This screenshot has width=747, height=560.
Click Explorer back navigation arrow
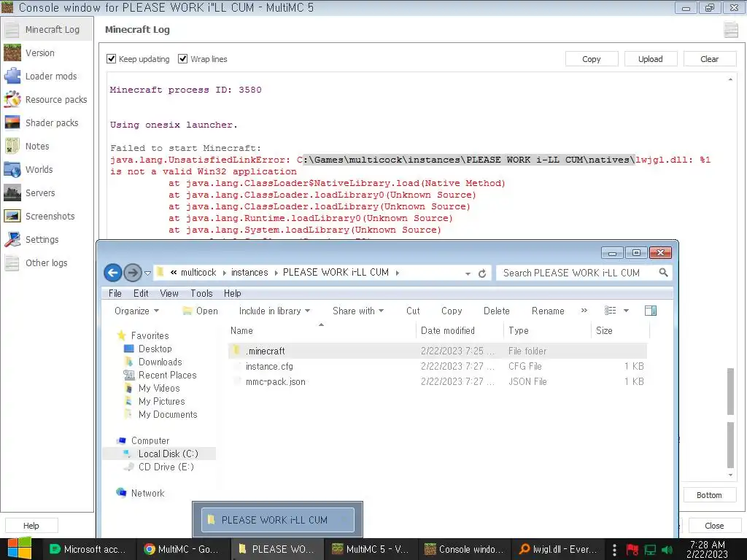click(x=113, y=273)
